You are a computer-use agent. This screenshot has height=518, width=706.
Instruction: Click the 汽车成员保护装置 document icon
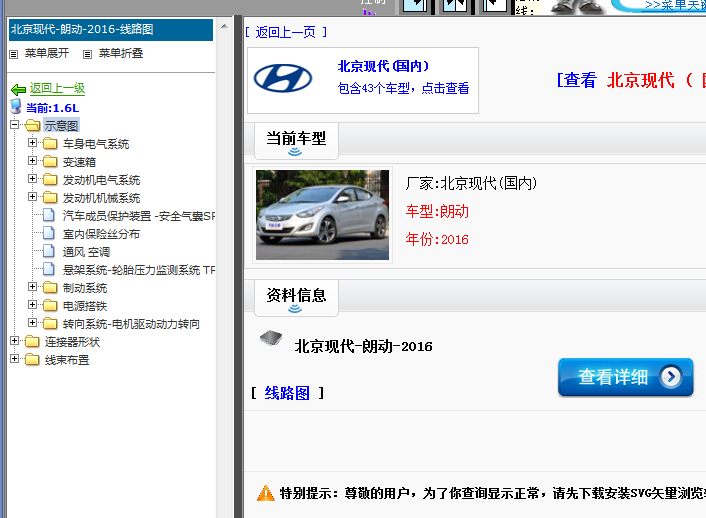[49, 215]
